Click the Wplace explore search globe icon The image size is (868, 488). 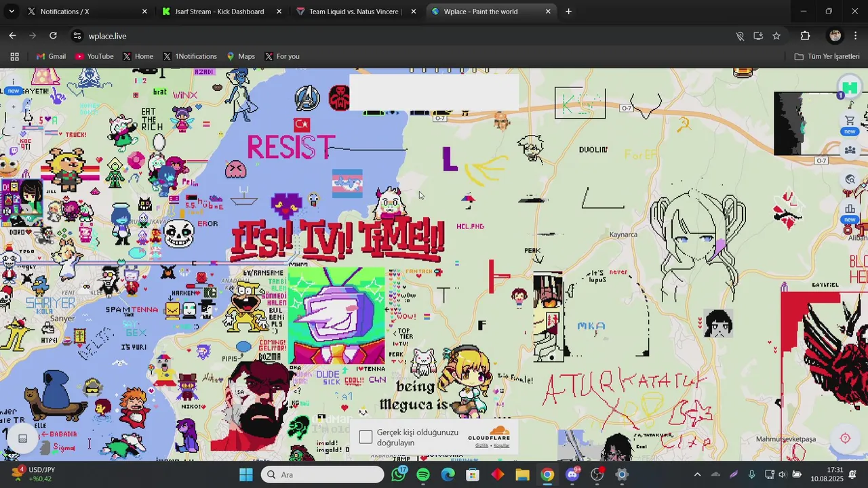pos(850,180)
